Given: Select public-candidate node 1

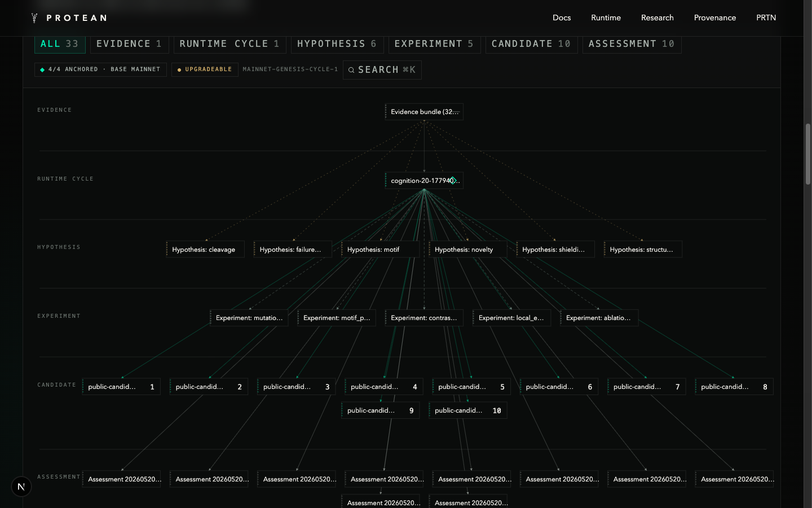Looking at the screenshot, I should coord(121,387).
